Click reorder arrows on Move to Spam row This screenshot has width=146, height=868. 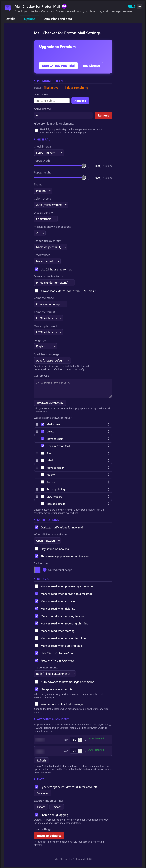109,439
